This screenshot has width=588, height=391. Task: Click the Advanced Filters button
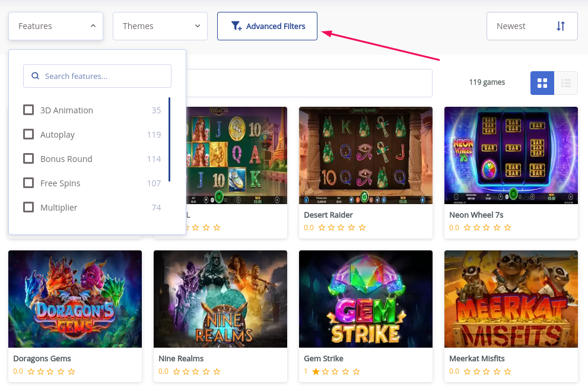267,26
